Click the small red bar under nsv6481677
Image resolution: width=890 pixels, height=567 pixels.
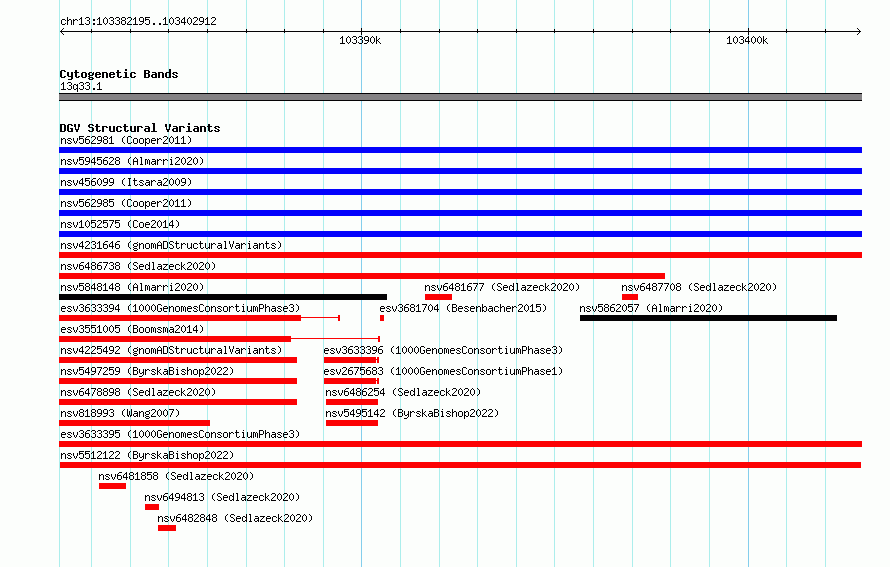[x=438, y=297]
